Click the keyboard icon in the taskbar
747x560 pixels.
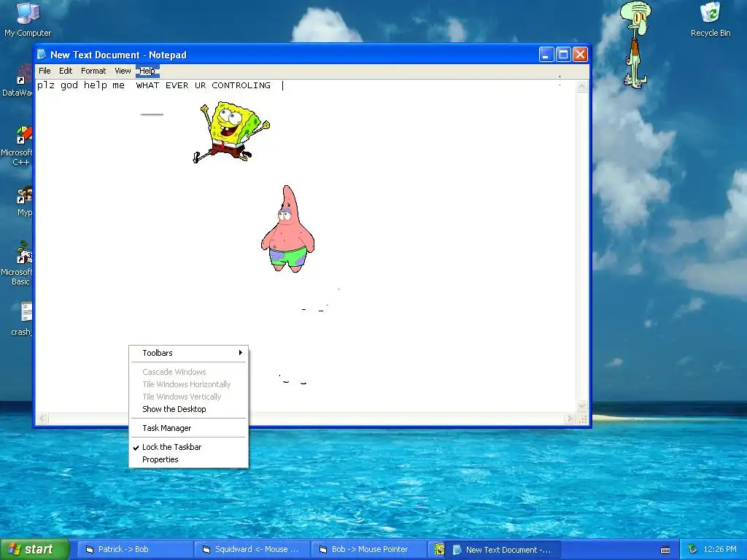(665, 550)
